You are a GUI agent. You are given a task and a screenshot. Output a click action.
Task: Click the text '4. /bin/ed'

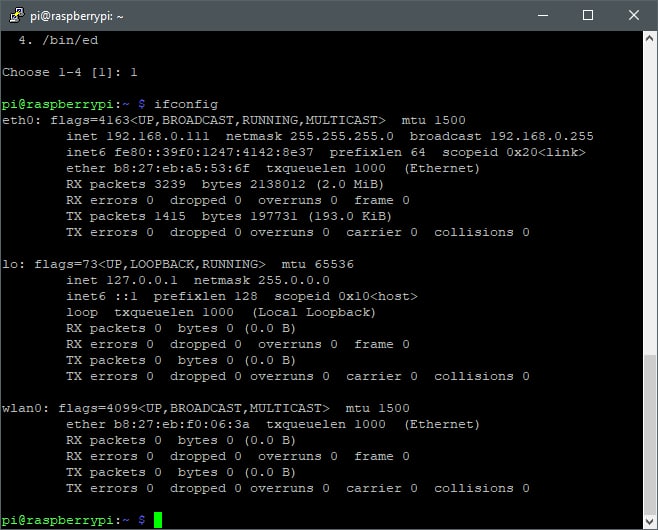click(x=58, y=40)
